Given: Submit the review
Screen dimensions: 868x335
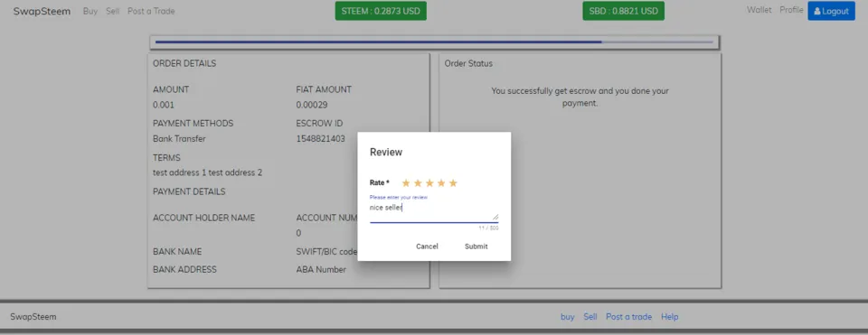Looking at the screenshot, I should [476, 247].
